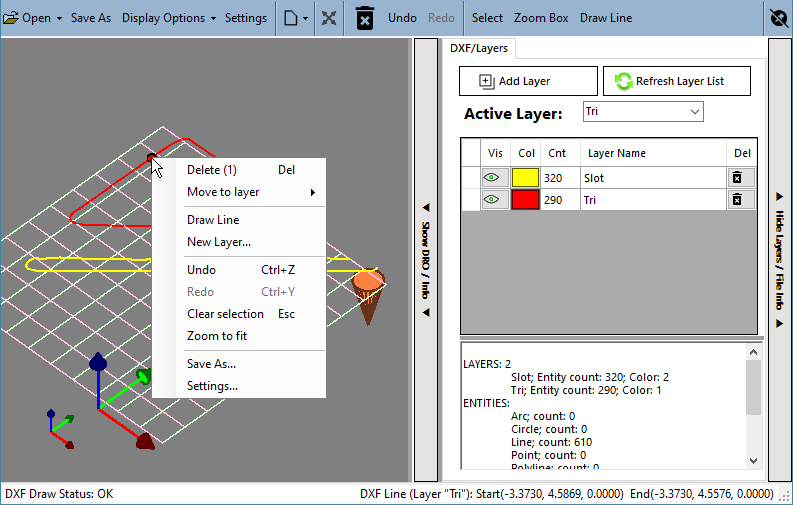
Task: Click Save As in the toolbar
Action: coord(91,18)
